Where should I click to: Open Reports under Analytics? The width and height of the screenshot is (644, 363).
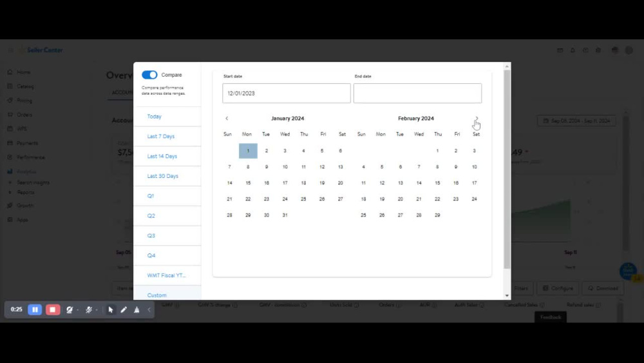point(26,192)
